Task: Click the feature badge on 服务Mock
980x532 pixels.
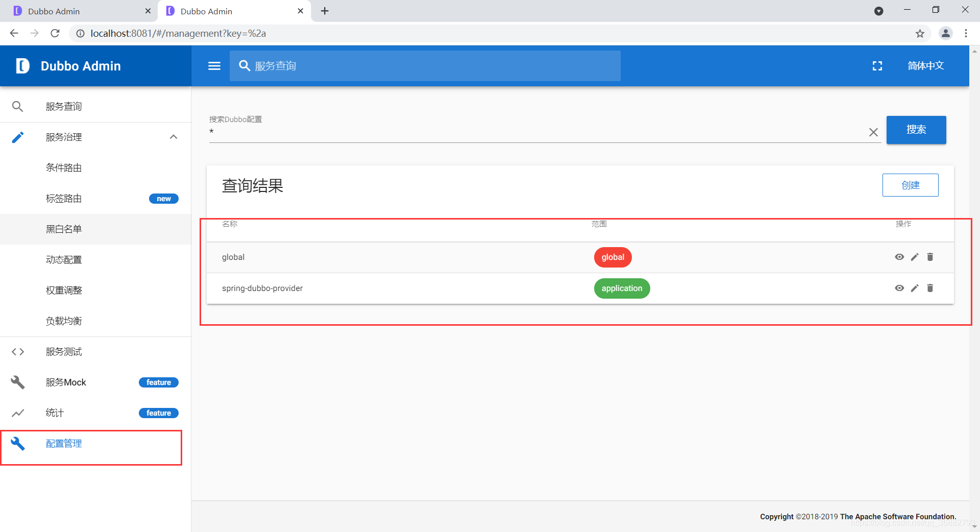Action: (158, 382)
